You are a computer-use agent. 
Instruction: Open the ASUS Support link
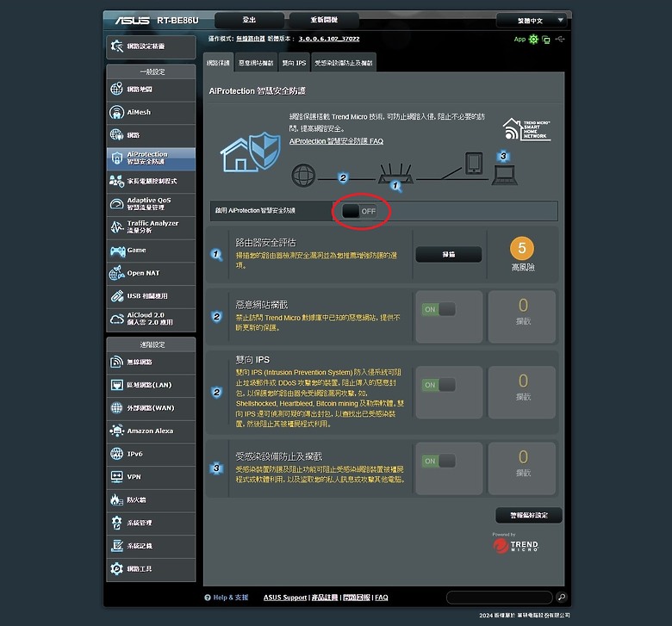click(x=285, y=598)
